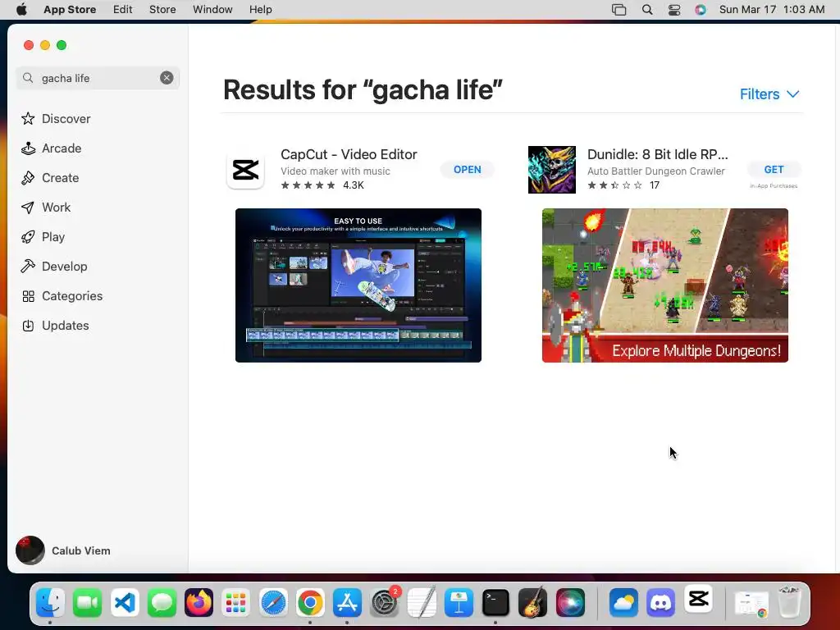Click the Dunidle skull app icon
This screenshot has width=840, height=630.
tap(552, 170)
